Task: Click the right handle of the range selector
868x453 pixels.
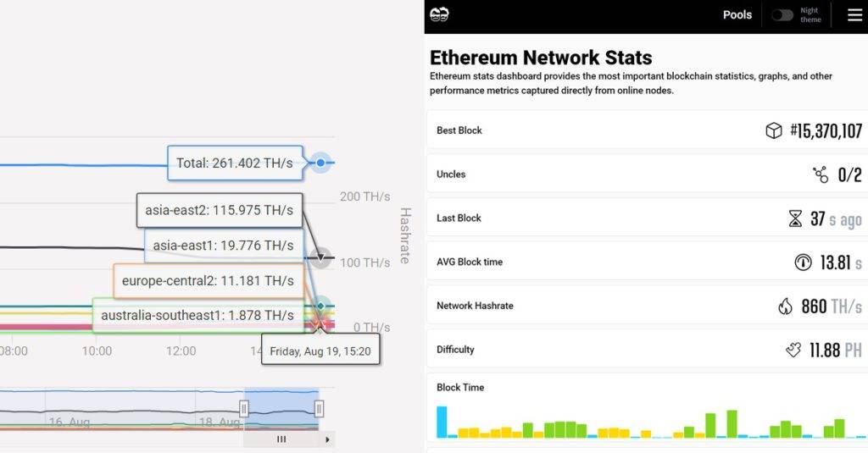Action: tap(319, 409)
